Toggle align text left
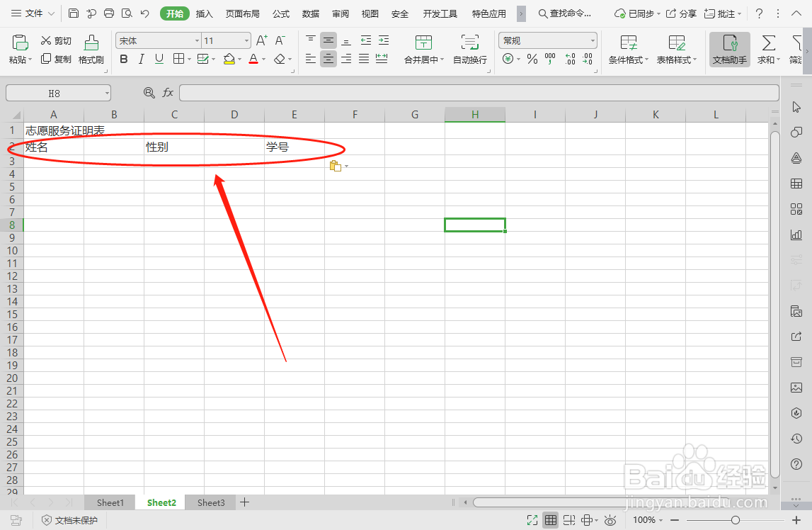The width and height of the screenshot is (812, 530). click(x=311, y=59)
